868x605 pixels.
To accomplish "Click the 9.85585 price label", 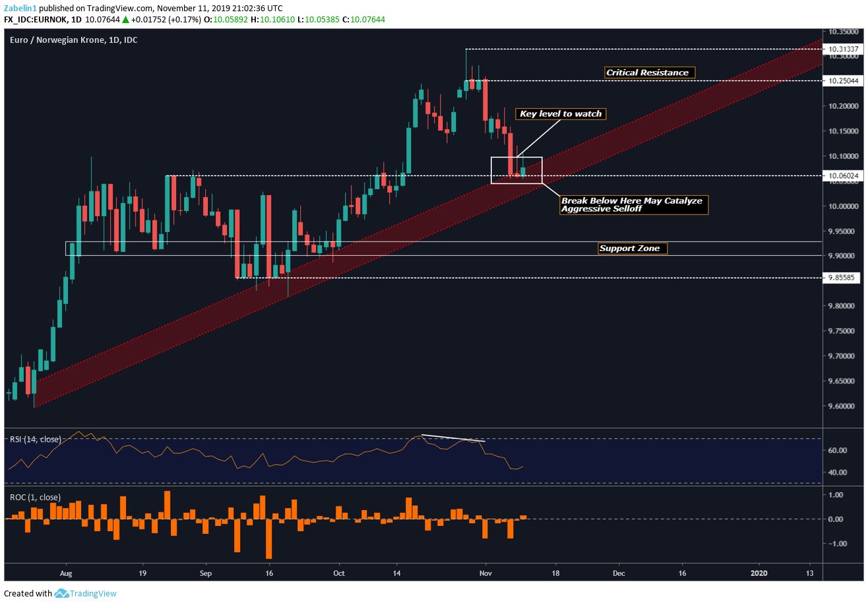I will pos(842,278).
